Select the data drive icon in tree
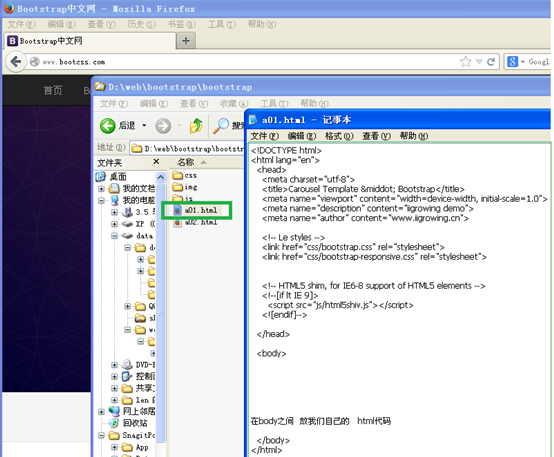The height and width of the screenshot is (457, 554). (127, 236)
